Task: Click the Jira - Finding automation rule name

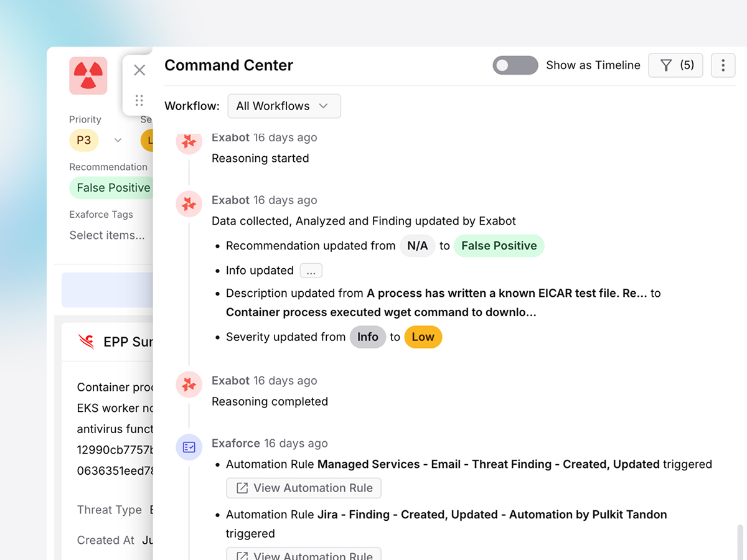Action: tap(492, 515)
